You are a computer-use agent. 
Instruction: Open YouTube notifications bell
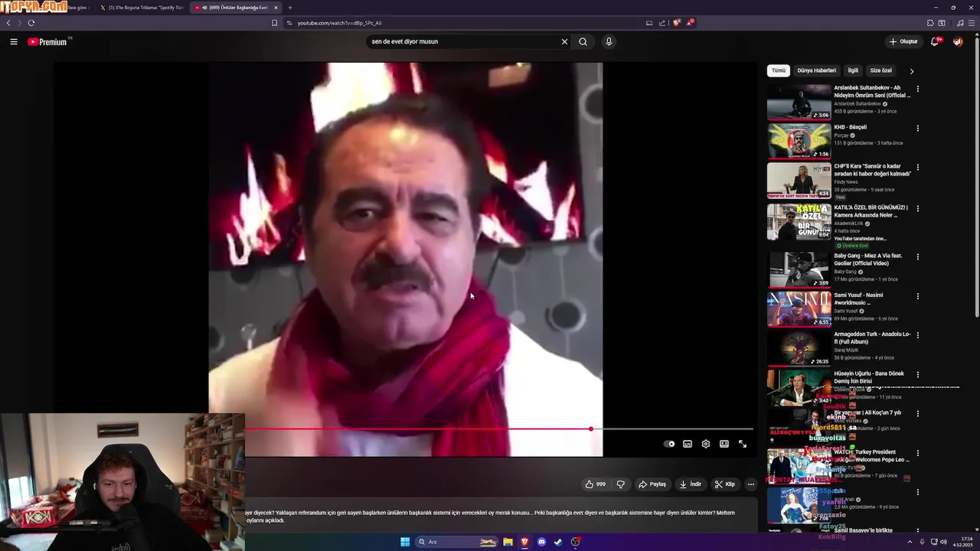point(935,42)
